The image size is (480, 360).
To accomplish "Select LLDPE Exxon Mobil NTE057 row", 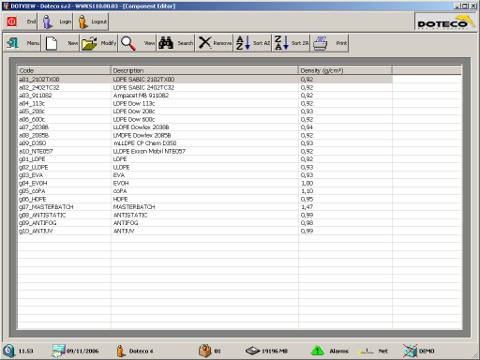I will click(x=205, y=151).
